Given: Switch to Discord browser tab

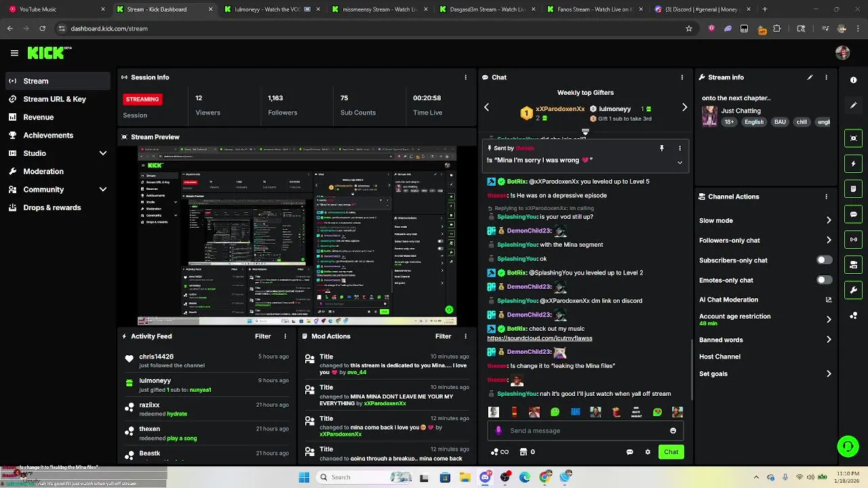Looking at the screenshot, I should click(701, 9).
